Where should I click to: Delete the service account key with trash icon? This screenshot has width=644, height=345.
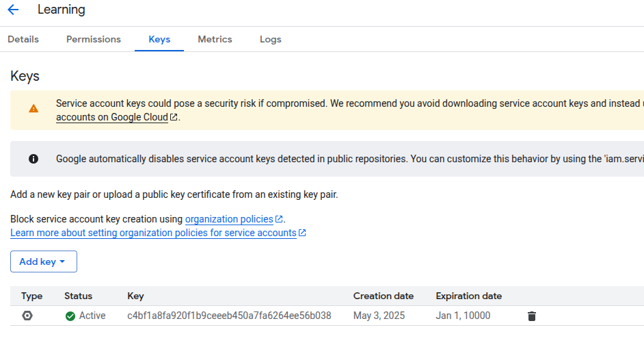[532, 316]
